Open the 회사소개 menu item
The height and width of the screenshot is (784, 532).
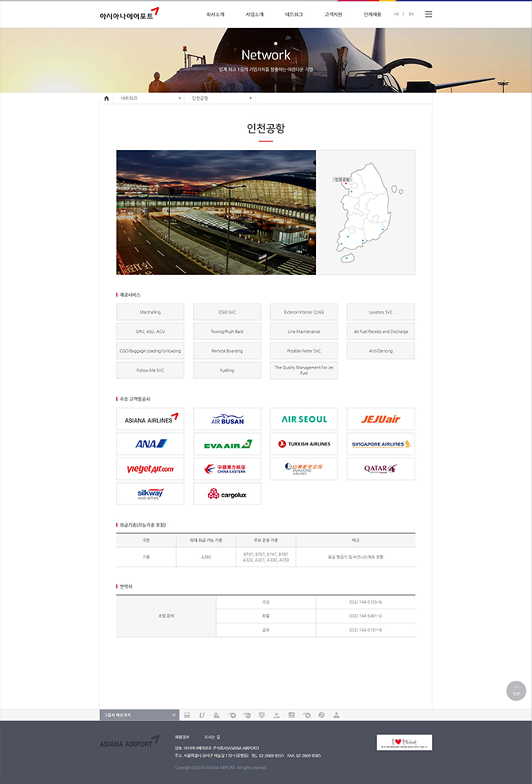point(215,14)
